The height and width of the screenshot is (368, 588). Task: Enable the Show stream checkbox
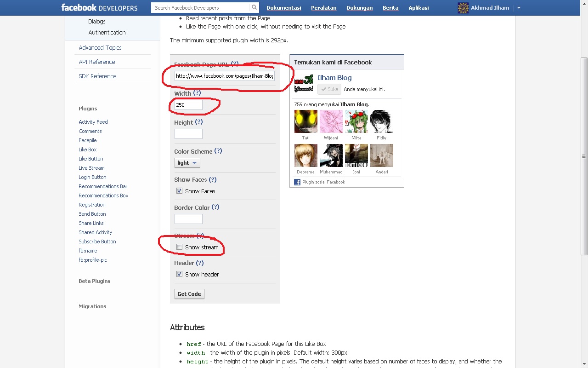(x=179, y=247)
